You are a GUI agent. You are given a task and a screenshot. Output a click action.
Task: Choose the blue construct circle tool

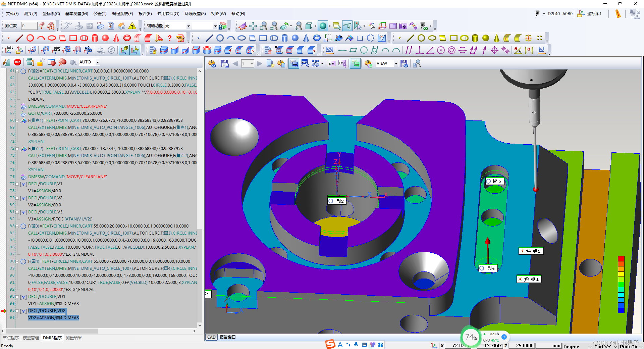click(220, 38)
